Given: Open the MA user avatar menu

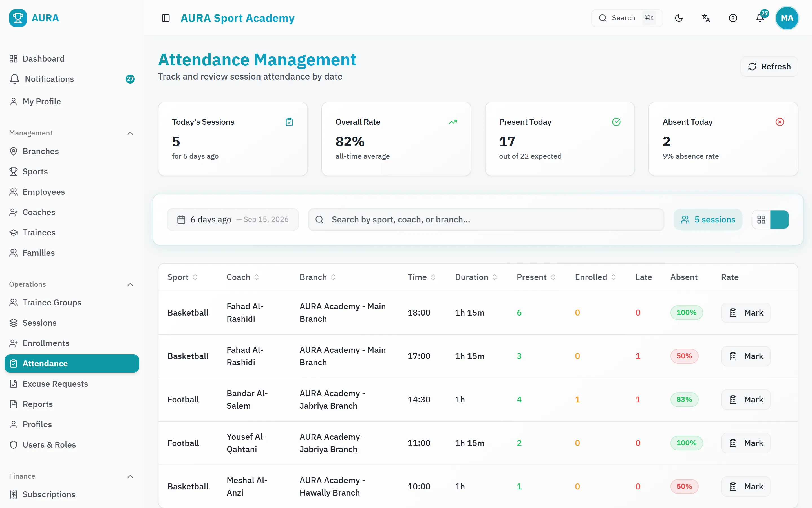Looking at the screenshot, I should [x=787, y=18].
